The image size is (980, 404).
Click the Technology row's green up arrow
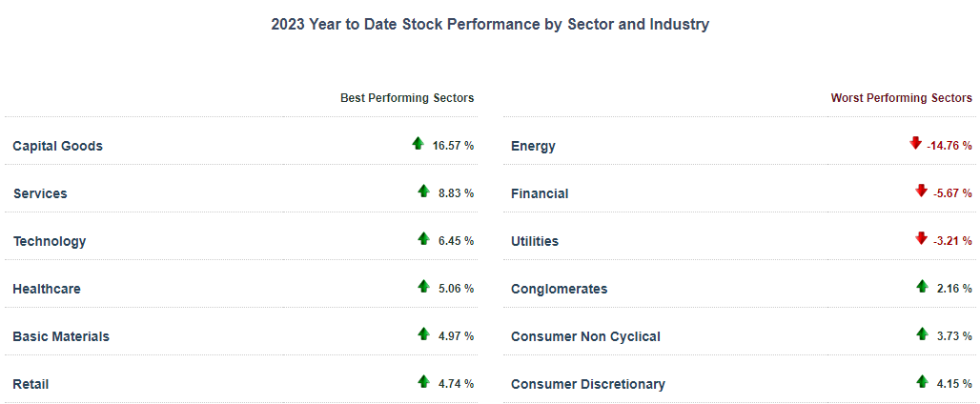tap(423, 238)
